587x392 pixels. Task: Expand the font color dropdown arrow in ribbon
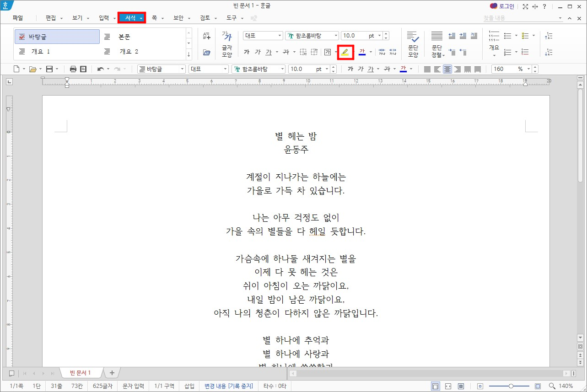371,52
